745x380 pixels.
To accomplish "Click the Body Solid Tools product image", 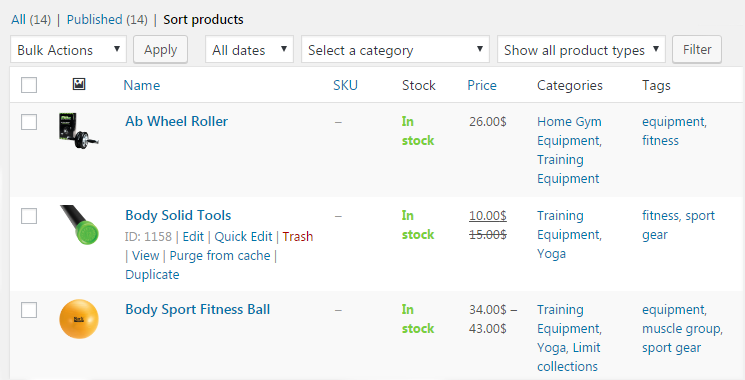I will click(x=78, y=224).
